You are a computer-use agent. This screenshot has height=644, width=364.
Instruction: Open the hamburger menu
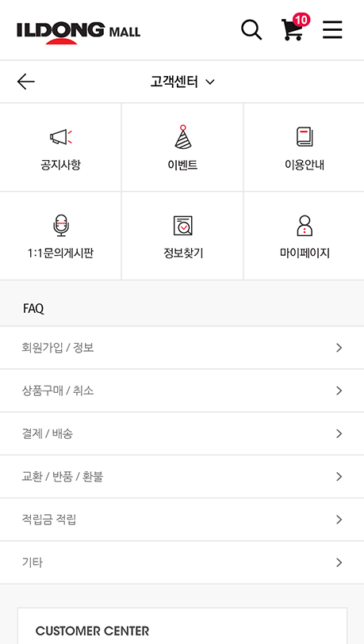click(332, 29)
